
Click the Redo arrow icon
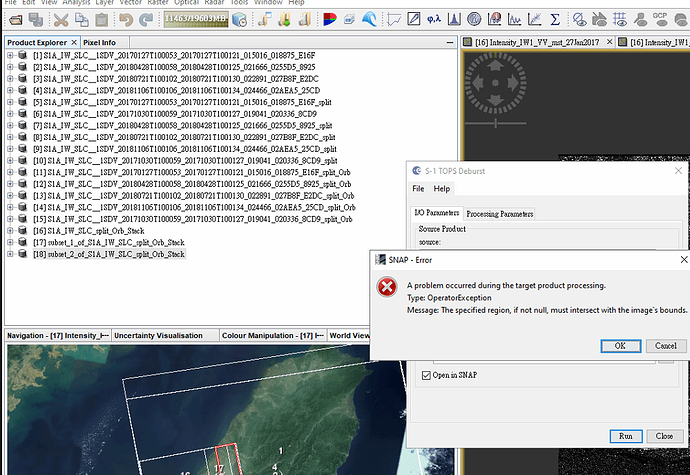pos(146,20)
